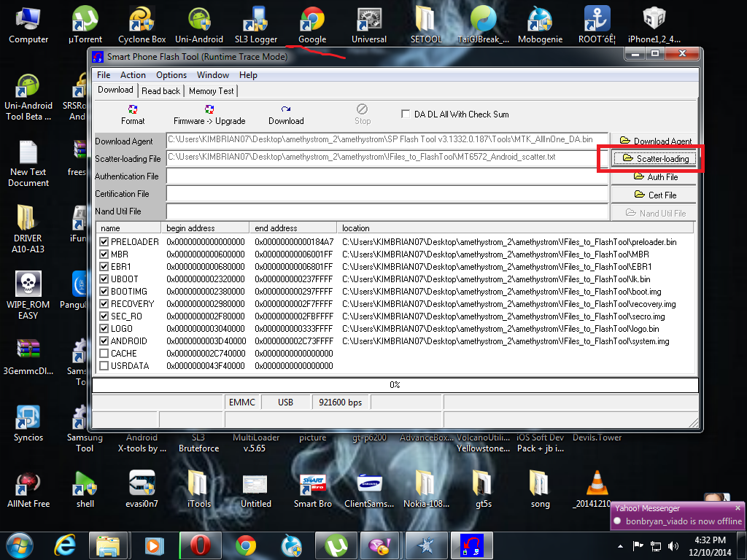
Task: Open the Options menu
Action: (x=171, y=75)
